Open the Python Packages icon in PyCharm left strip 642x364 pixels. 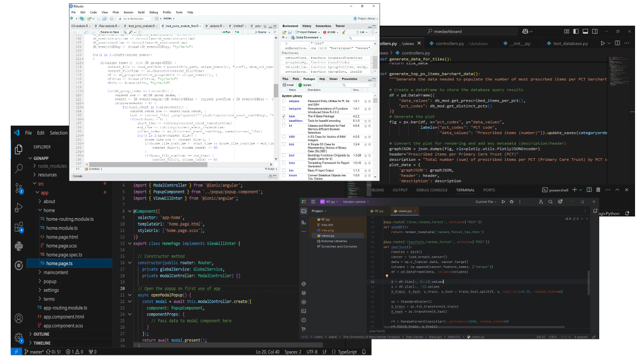click(x=304, y=293)
